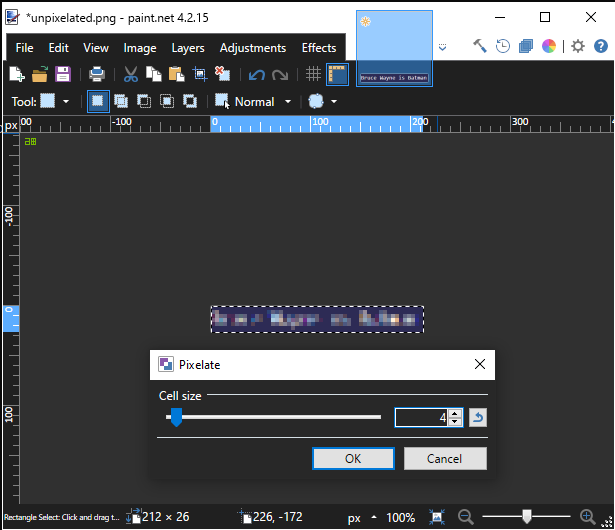Open the Colors window with the color wheel icon
This screenshot has height=530, width=615.
[x=549, y=46]
